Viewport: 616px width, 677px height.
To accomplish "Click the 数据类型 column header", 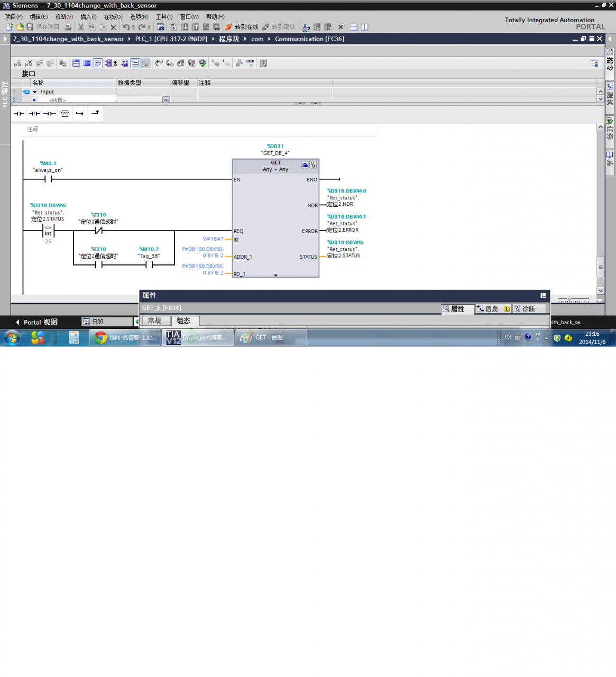I will 143,83.
